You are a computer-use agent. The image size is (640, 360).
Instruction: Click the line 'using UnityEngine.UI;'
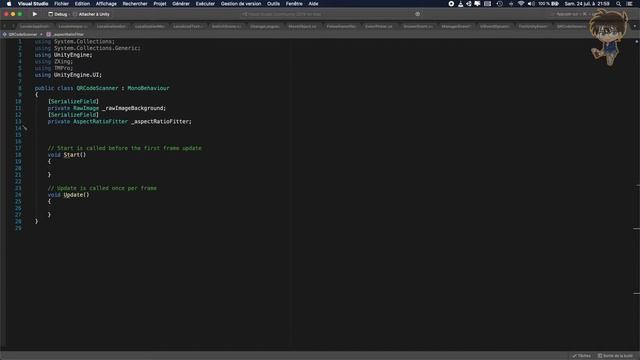tap(68, 75)
